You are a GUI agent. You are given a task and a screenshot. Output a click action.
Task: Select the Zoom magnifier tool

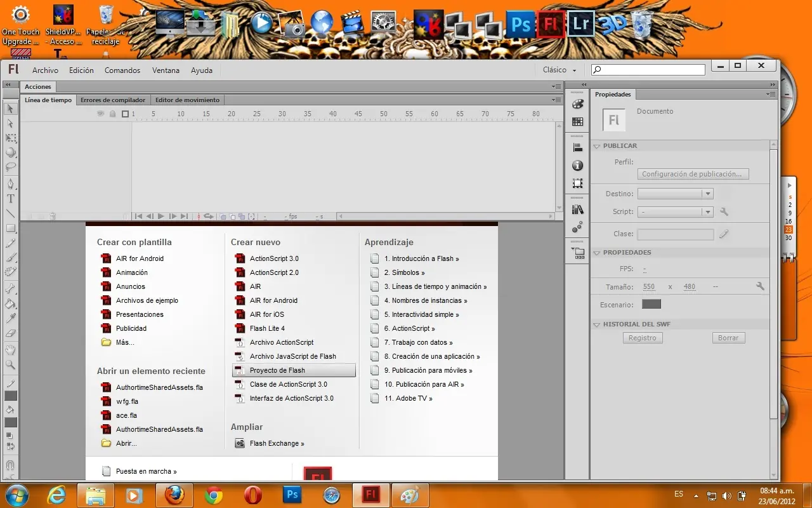(10, 364)
